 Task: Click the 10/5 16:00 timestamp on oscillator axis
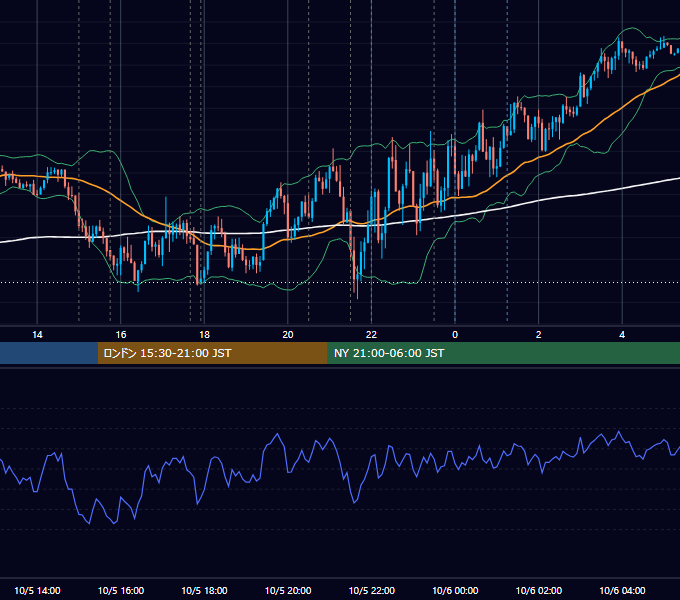click(121, 590)
